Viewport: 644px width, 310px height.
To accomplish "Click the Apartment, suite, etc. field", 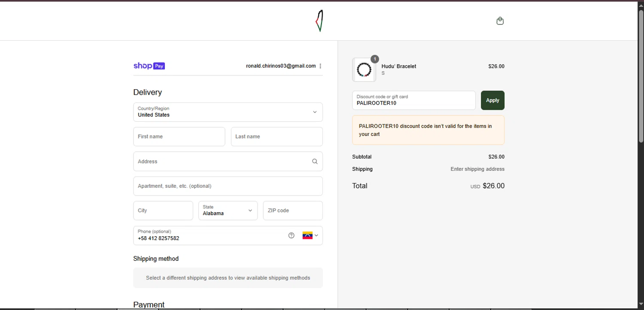I will click(228, 186).
